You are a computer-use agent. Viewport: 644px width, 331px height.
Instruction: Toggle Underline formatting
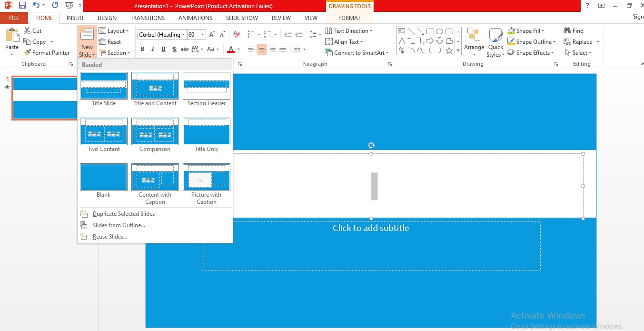pyautogui.click(x=163, y=49)
